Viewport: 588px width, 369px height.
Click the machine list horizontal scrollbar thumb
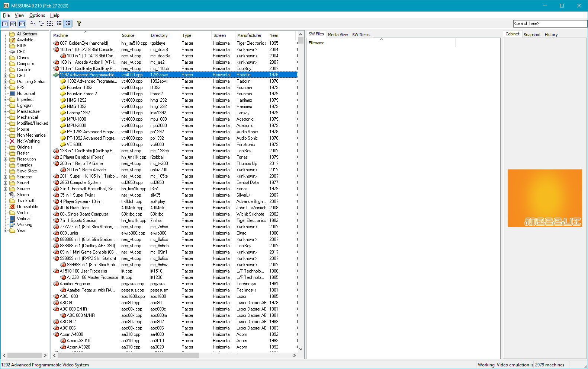coord(128,355)
